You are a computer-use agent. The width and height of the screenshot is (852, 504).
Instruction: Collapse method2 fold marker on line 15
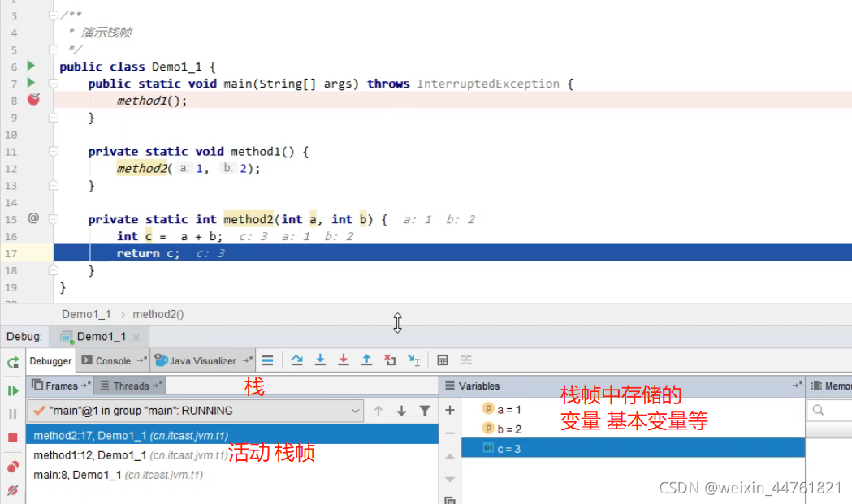(54, 219)
